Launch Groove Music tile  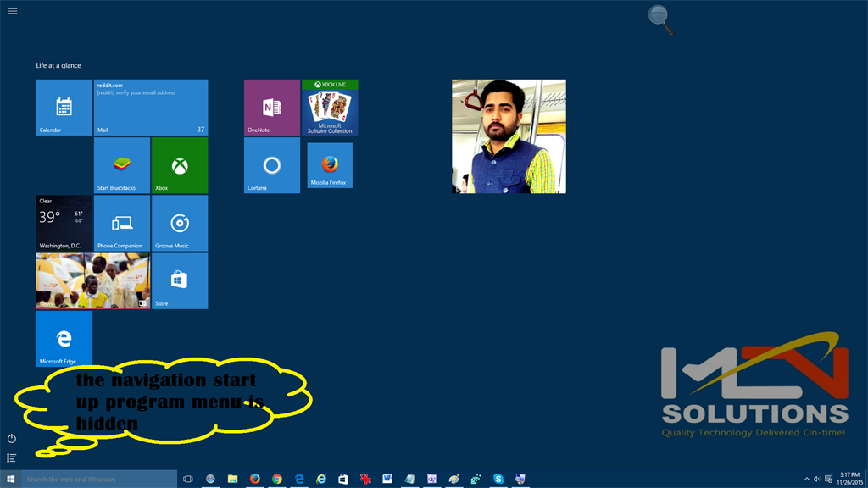[x=180, y=223]
